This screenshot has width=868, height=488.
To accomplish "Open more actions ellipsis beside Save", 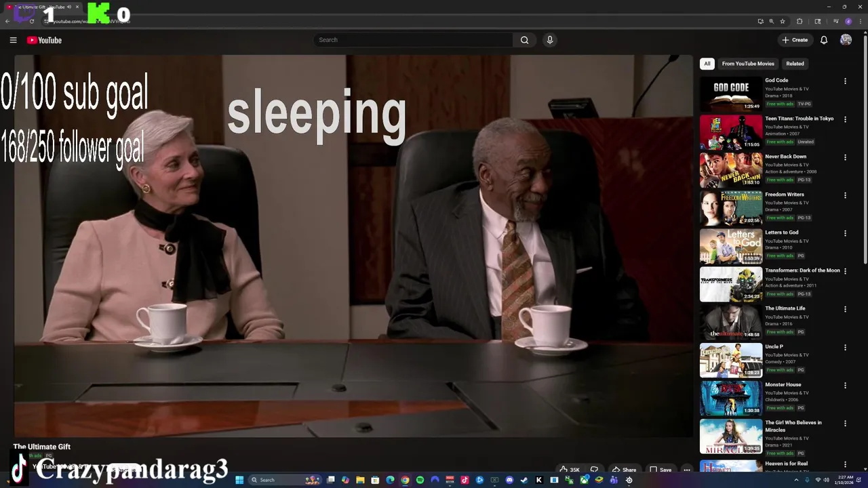I will coord(687,469).
